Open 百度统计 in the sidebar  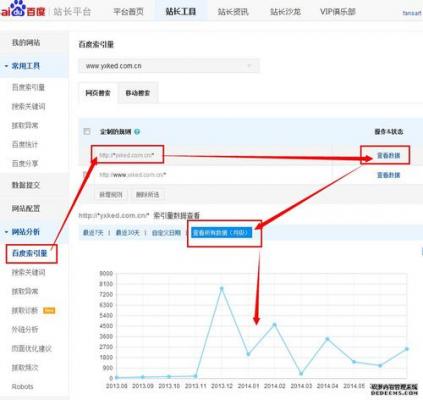coord(25,144)
